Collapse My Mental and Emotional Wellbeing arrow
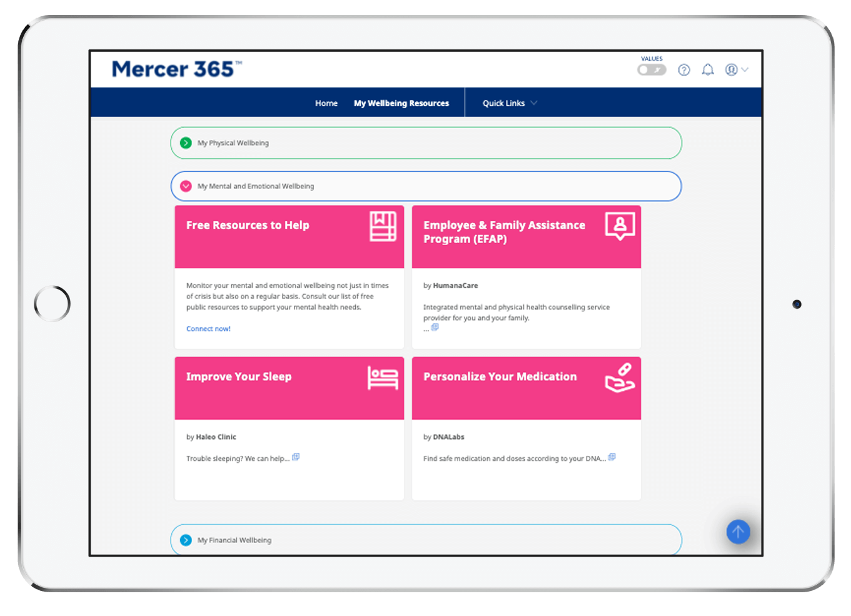Image resolution: width=851 pixels, height=616 pixels. click(186, 186)
